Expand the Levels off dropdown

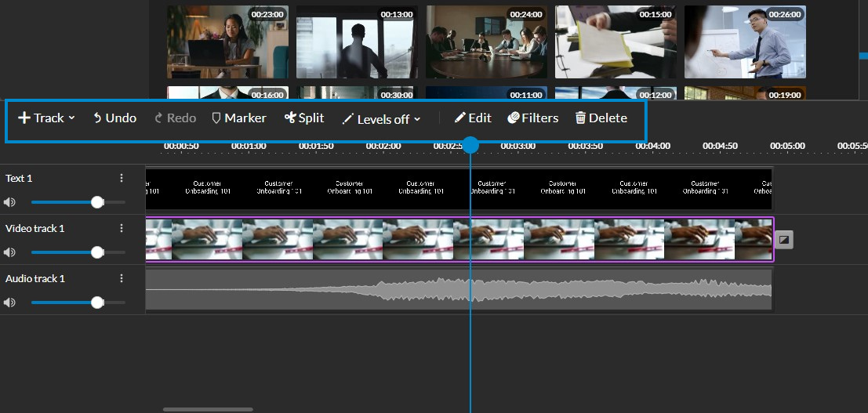382,119
